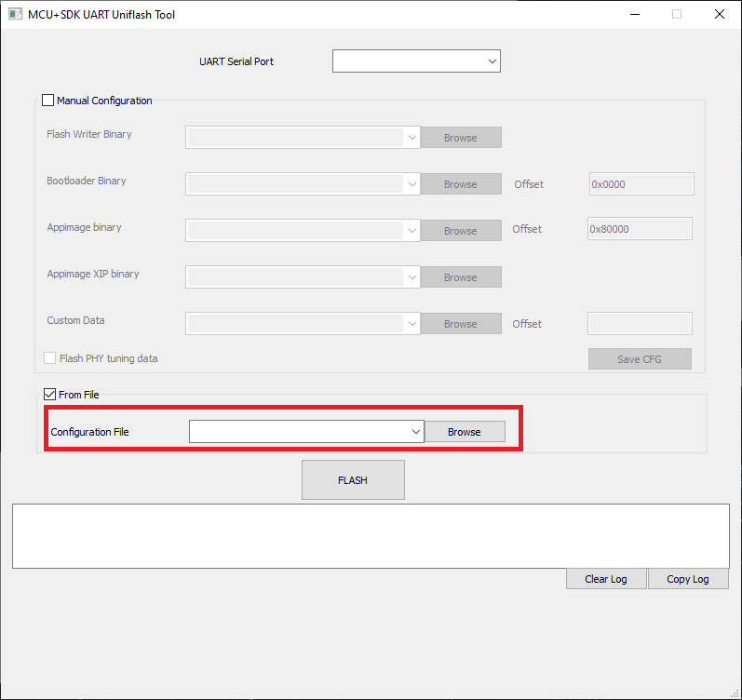742x700 pixels.
Task: Open the Custom Data dropdown
Action: click(x=303, y=324)
